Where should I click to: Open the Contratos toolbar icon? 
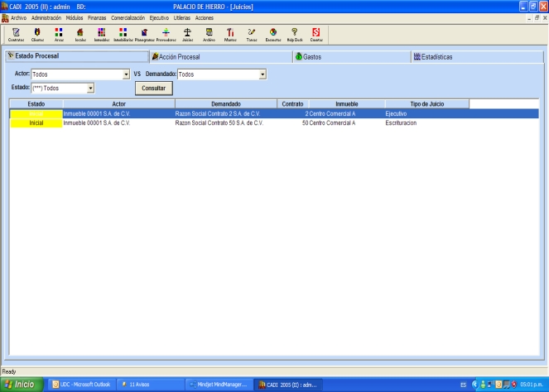coord(16,34)
